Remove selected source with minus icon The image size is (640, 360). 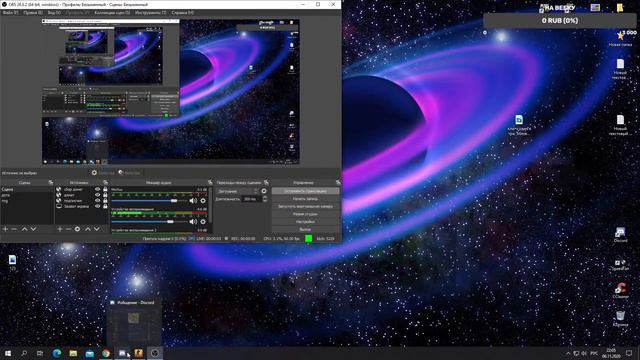point(68,229)
